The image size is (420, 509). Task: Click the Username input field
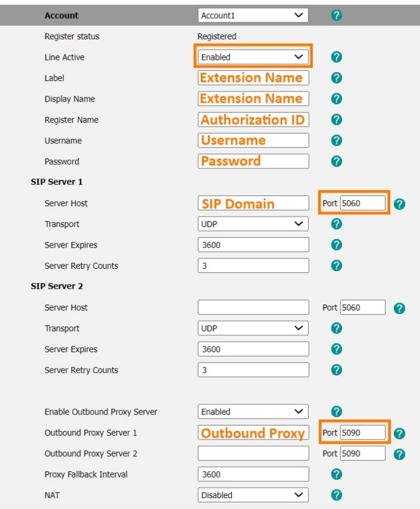pos(253,140)
